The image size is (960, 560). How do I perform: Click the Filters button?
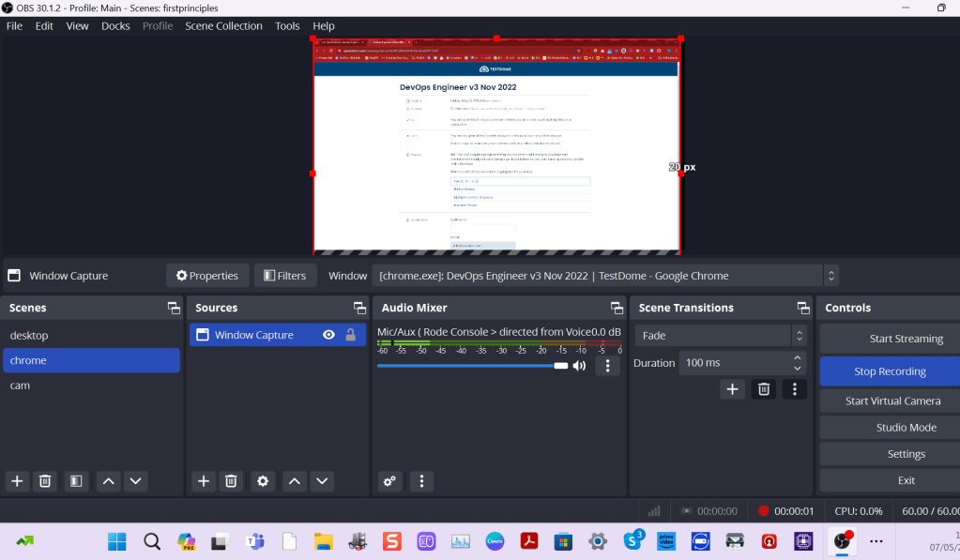pyautogui.click(x=284, y=276)
